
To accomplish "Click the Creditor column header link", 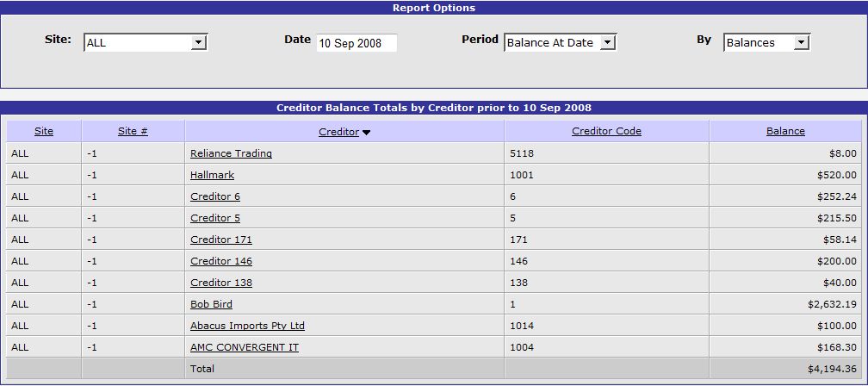I will (338, 132).
